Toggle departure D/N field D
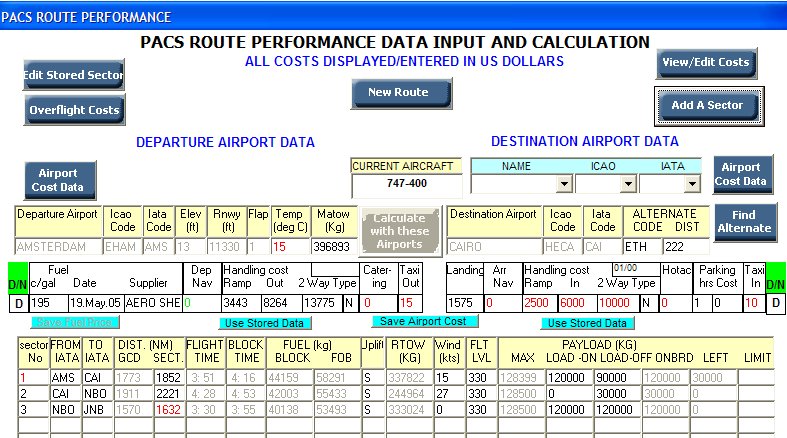The image size is (787, 438). (19, 304)
